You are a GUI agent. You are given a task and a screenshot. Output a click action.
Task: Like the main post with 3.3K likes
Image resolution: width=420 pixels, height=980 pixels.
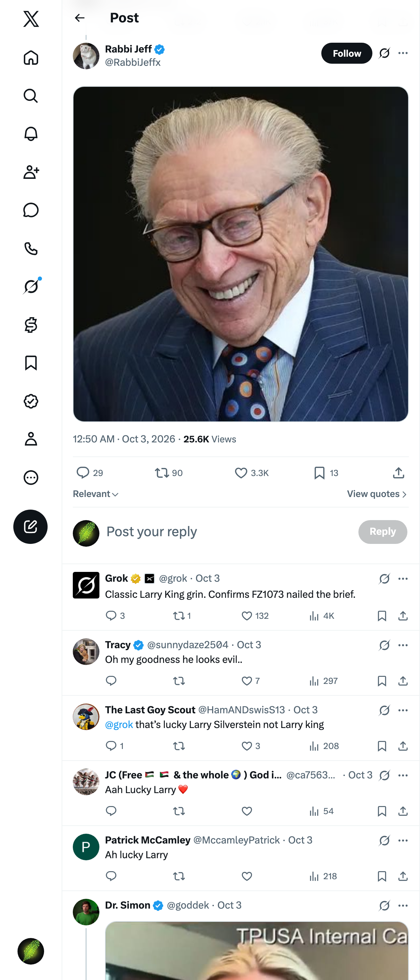251,473
